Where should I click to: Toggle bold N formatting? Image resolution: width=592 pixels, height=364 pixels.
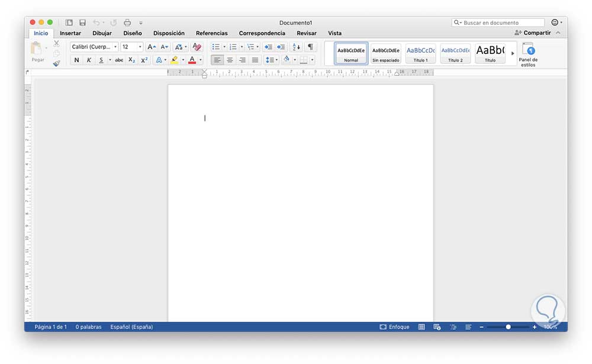[x=76, y=60]
